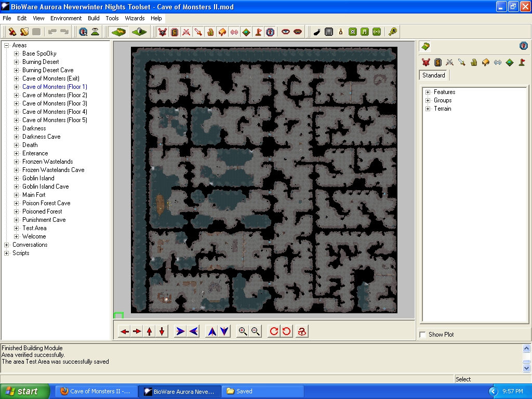Enable the Show Plot checkbox
The width and height of the screenshot is (532, 399).
click(x=423, y=335)
